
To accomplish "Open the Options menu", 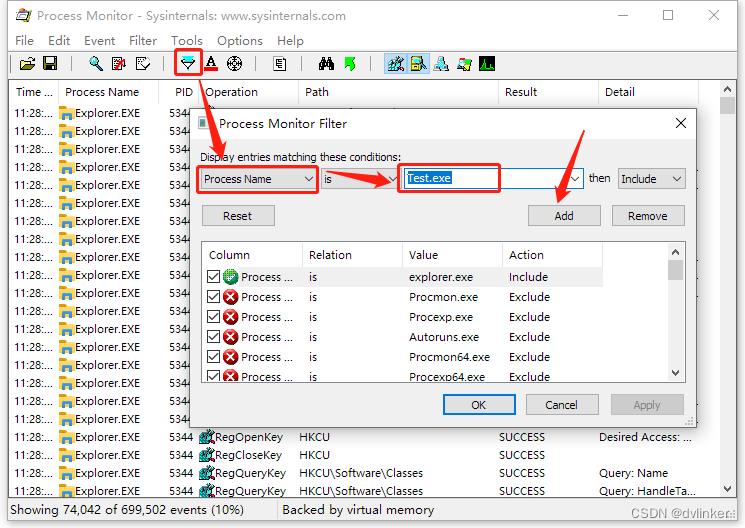I will point(240,41).
